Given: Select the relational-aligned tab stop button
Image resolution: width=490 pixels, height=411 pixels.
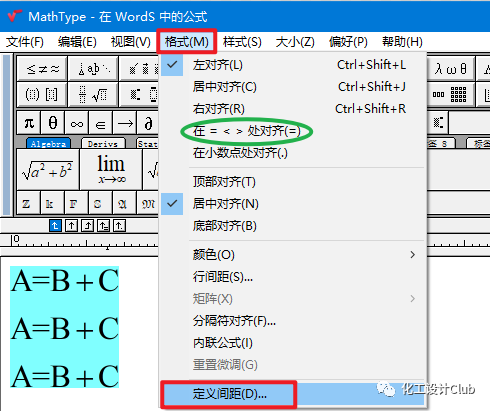Looking at the screenshot, I should click(103, 226).
